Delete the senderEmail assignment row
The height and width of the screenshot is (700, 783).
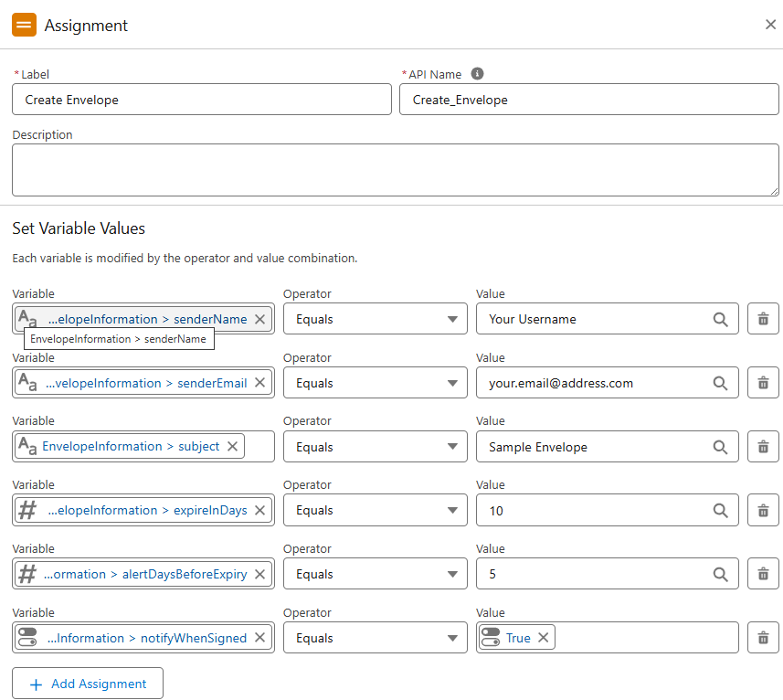point(763,383)
